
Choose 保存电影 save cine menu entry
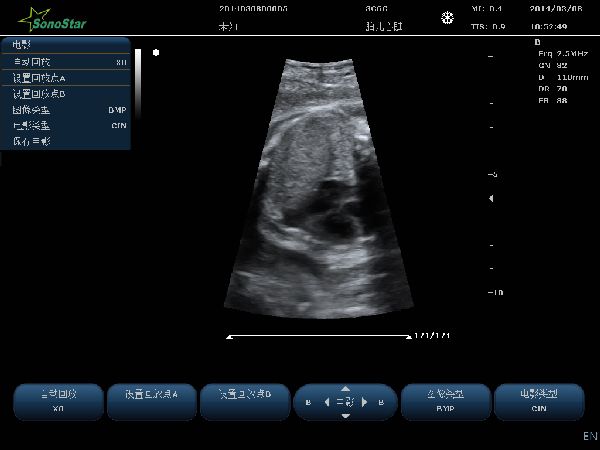tap(66, 141)
